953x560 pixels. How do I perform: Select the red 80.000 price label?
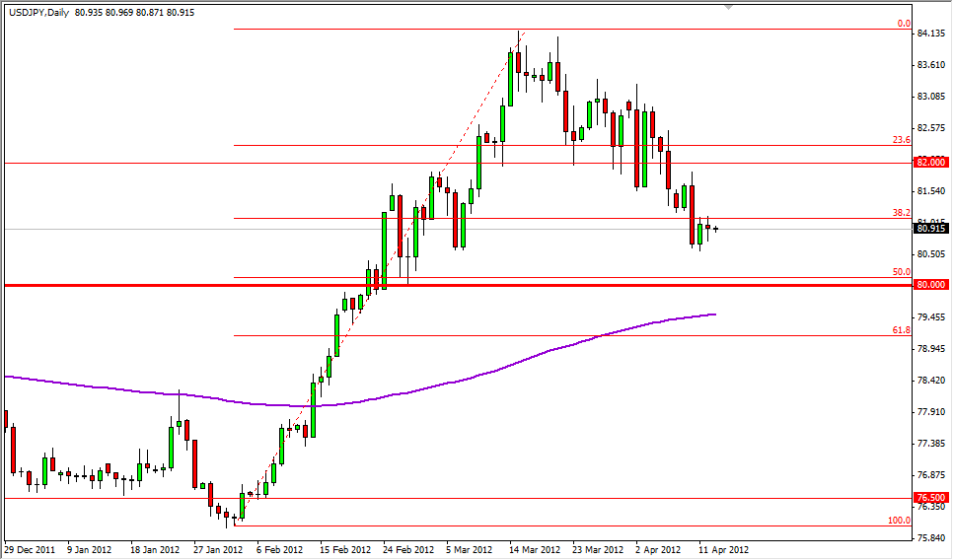tap(930, 285)
